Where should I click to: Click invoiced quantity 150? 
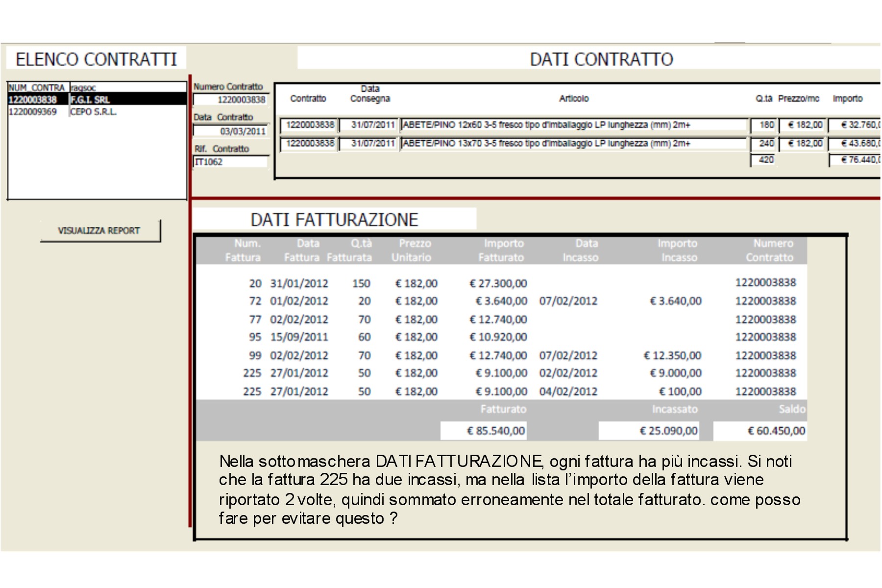point(361,283)
